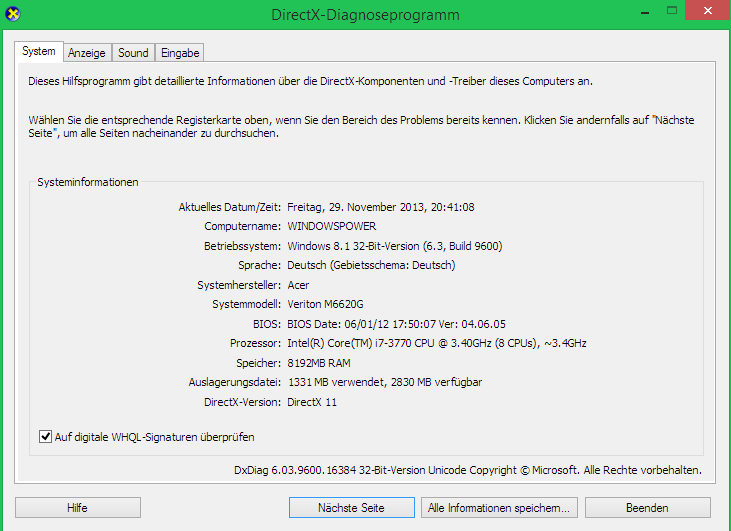The width and height of the screenshot is (731, 531).
Task: Click the Beenden button
Action: [x=648, y=508]
